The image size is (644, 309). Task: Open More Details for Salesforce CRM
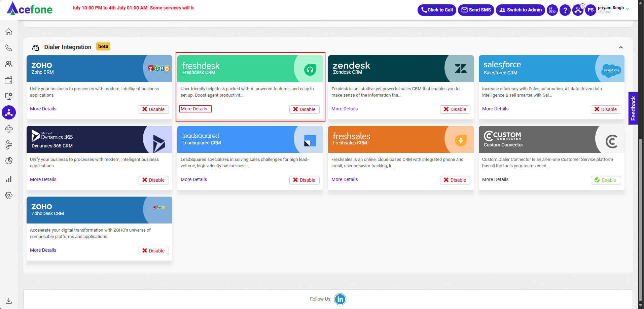click(x=495, y=109)
